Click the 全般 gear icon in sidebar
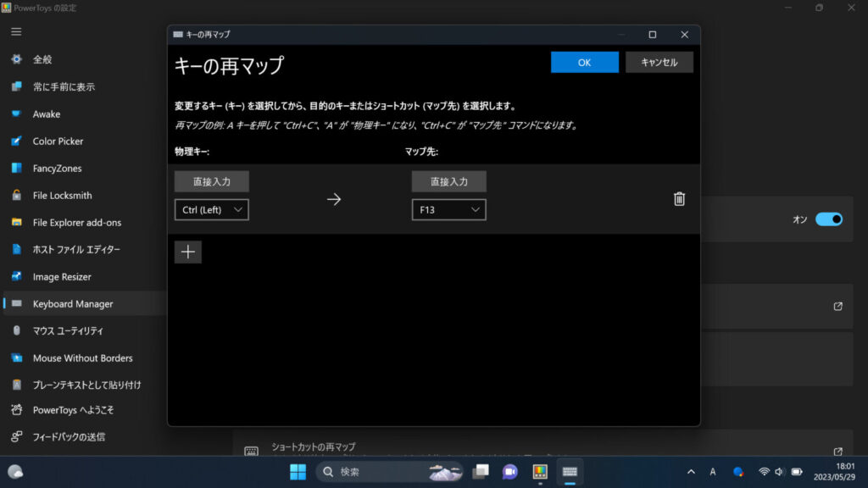 [x=17, y=59]
